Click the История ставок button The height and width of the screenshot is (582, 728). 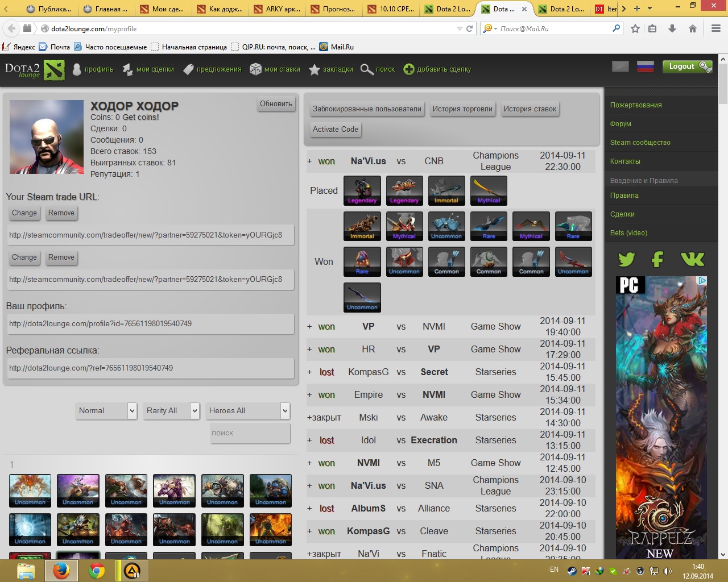point(530,109)
